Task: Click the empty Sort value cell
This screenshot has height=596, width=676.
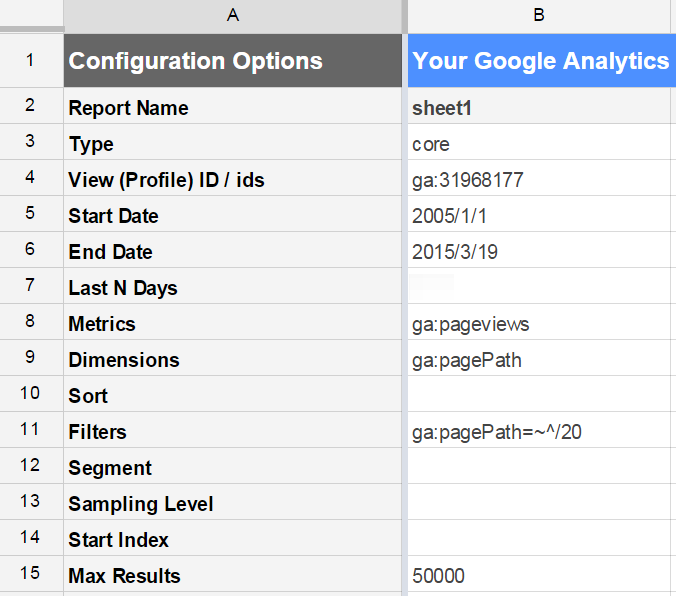Action: pyautogui.click(x=541, y=395)
